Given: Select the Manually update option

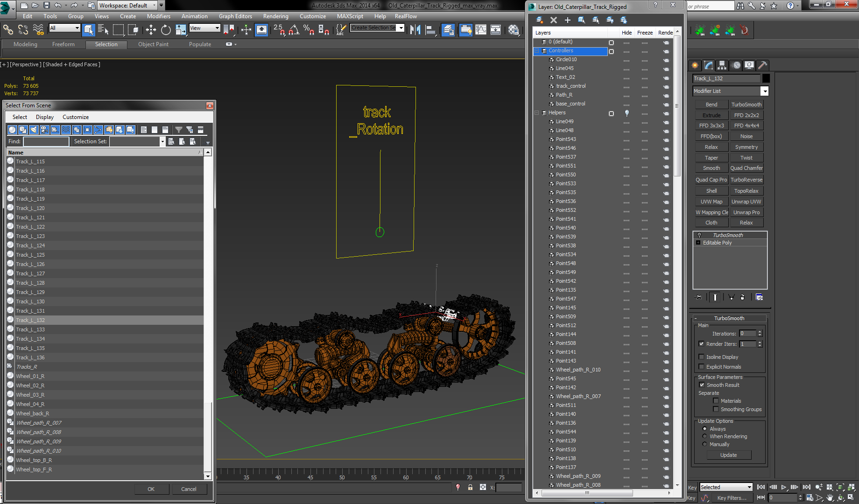Looking at the screenshot, I should 704,444.
